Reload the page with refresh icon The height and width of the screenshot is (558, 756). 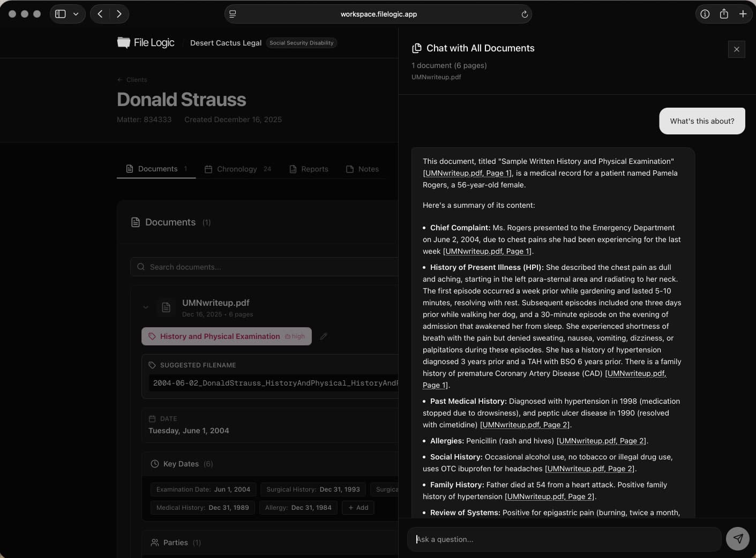[x=525, y=14]
